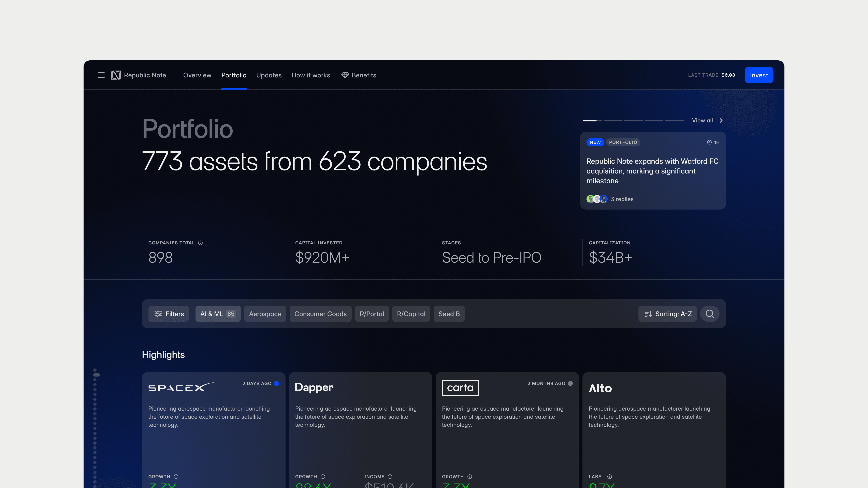Click info icon beside Income label
The image size is (868, 488).
click(x=390, y=476)
